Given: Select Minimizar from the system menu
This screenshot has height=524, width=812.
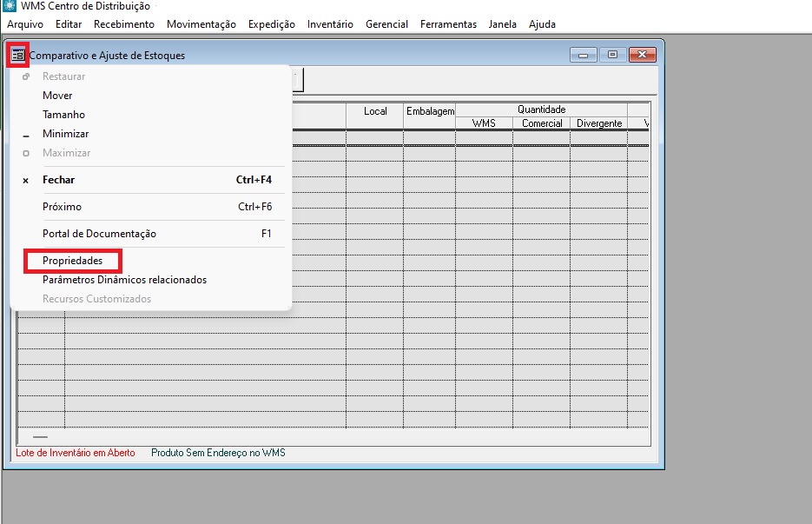Looking at the screenshot, I should pos(65,134).
